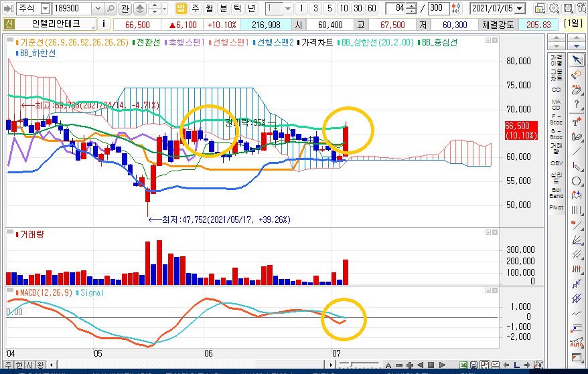
Task: Click the 300 total count input field
Action: point(439,8)
